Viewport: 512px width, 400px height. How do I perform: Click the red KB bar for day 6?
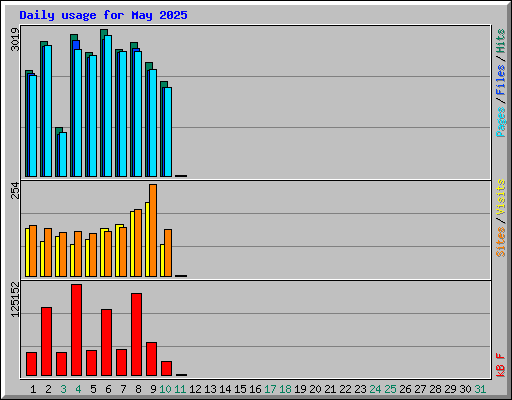106,343
